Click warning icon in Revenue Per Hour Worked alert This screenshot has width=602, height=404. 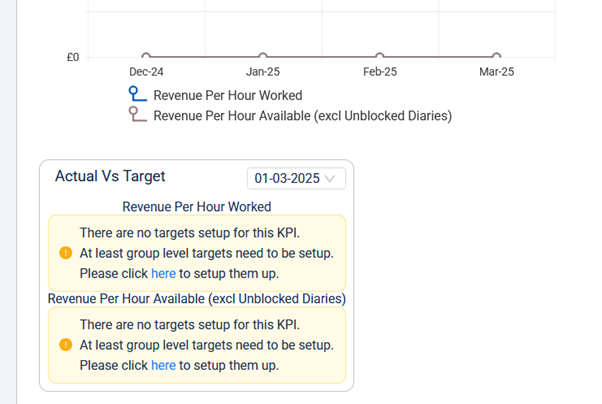(66, 253)
